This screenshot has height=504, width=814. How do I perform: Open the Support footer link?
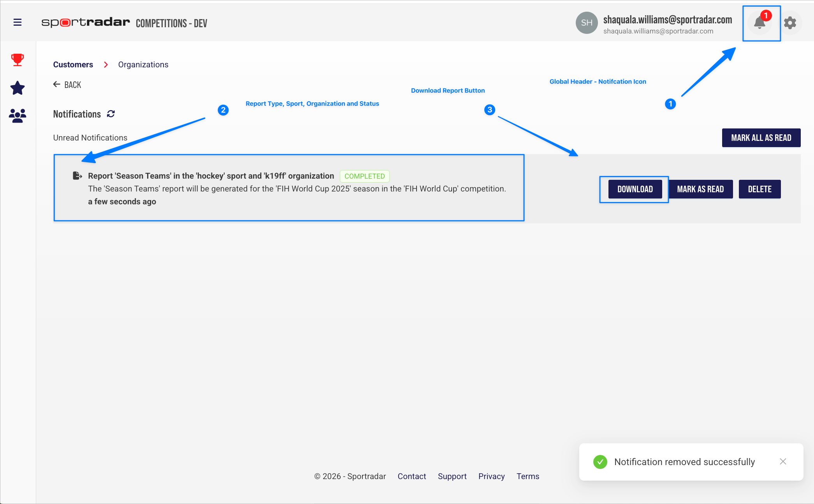click(x=452, y=476)
